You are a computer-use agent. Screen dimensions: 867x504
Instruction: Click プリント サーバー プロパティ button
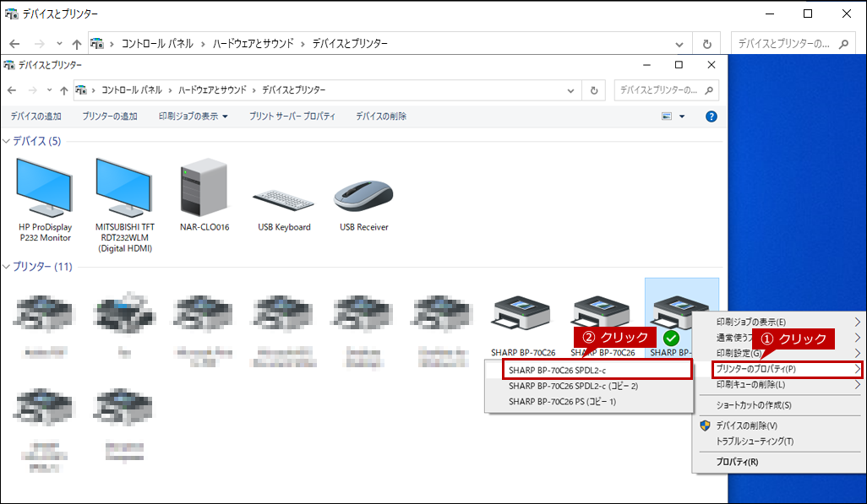tap(292, 117)
